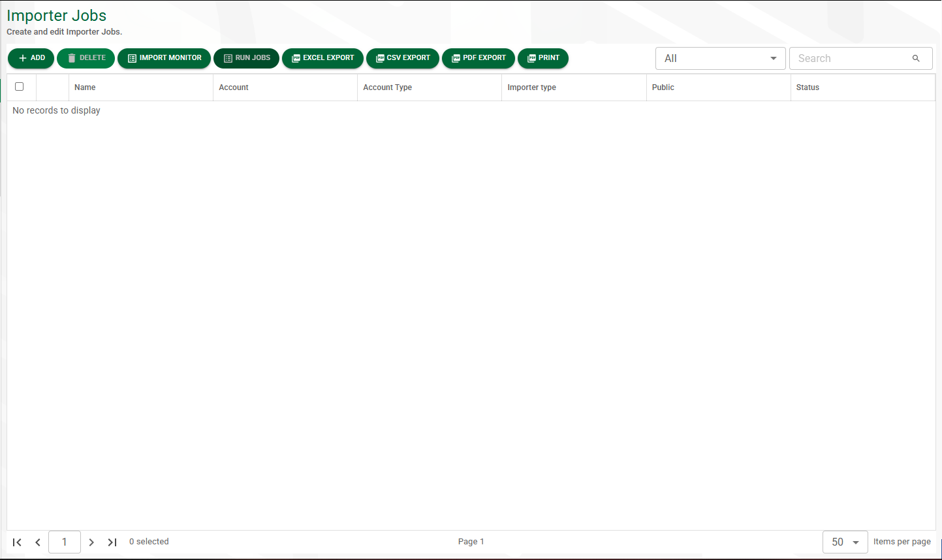Click the 'Page 1' footer text
942x560 pixels.
[471, 542]
